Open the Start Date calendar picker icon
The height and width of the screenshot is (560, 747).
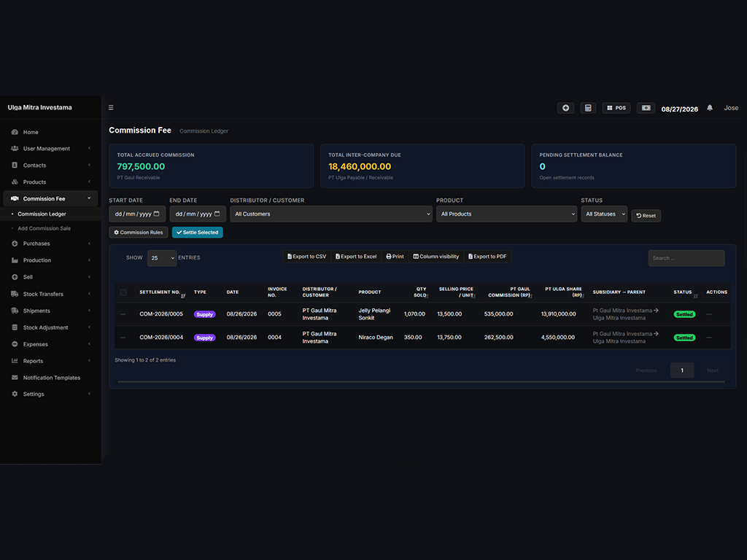[x=156, y=214]
